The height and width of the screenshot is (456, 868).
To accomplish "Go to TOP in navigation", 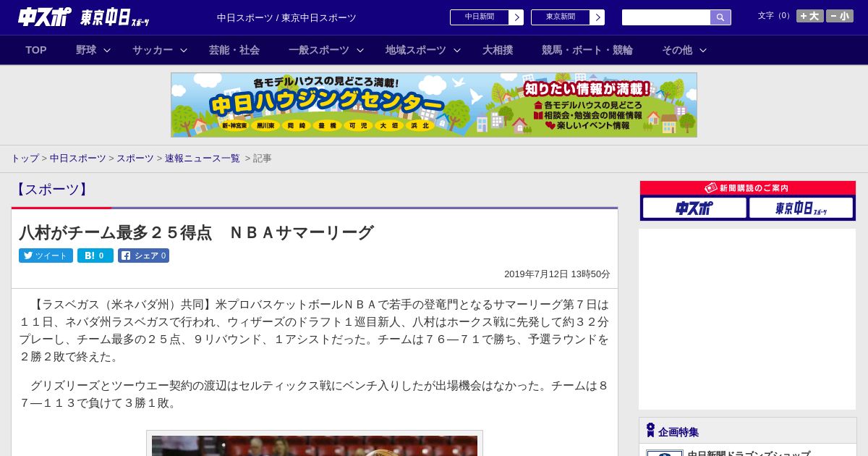I will [x=36, y=50].
